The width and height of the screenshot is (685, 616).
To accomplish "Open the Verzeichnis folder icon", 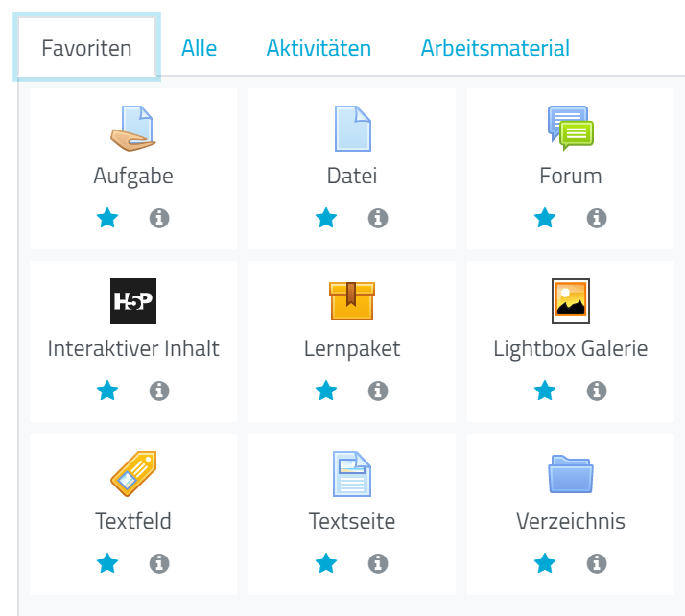I will 571,474.
